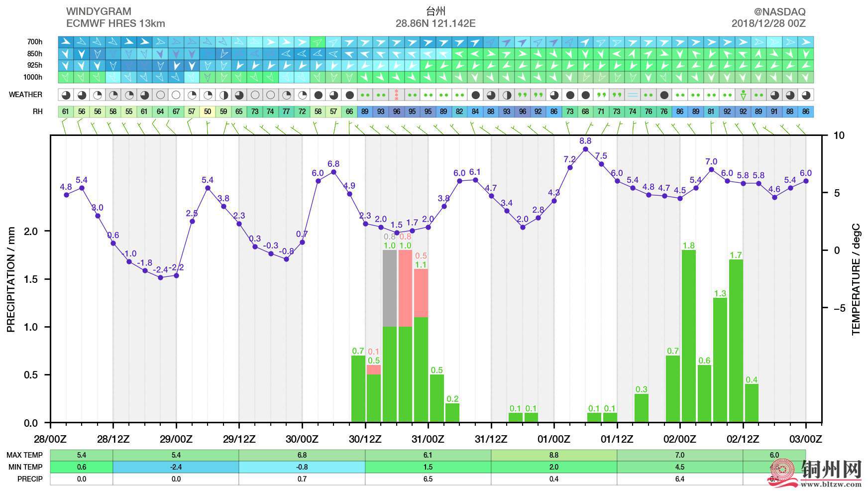This screenshot has width=868, height=491.
Task: Click the green shower triangle symbol in the WEATHER row
Action: tap(743, 95)
